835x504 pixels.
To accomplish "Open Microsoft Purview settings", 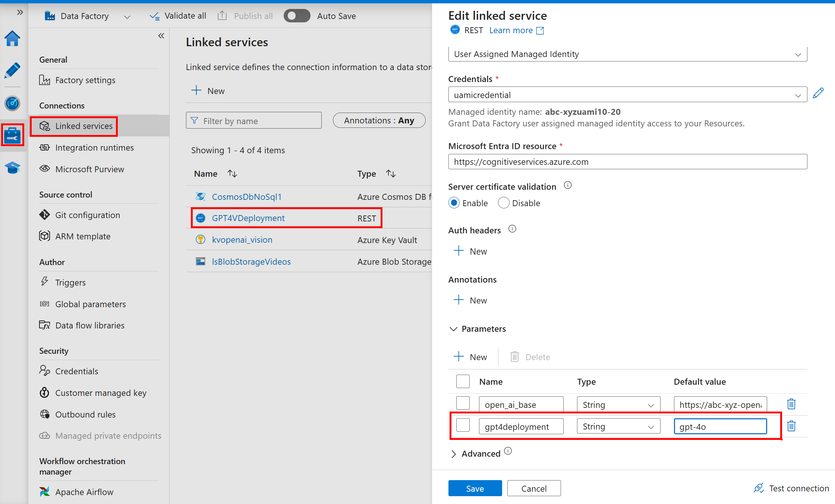I will (x=89, y=169).
